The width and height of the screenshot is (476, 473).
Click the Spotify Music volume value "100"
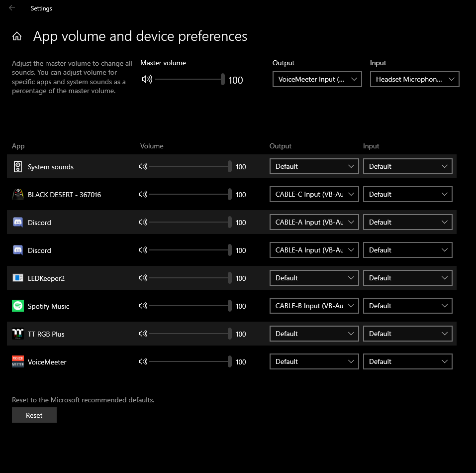pos(241,306)
